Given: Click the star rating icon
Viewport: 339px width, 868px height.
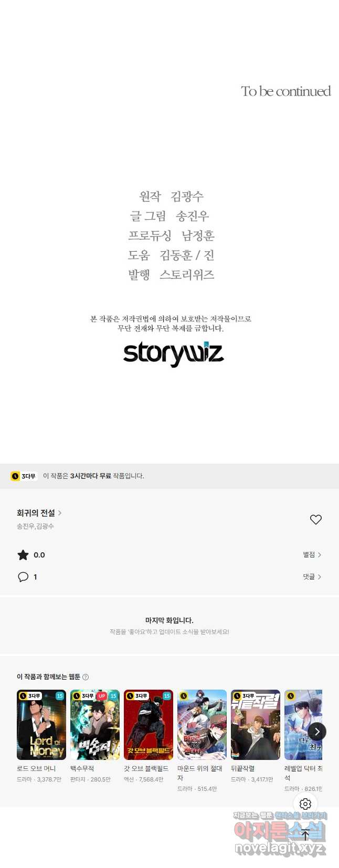Looking at the screenshot, I should coord(23,555).
